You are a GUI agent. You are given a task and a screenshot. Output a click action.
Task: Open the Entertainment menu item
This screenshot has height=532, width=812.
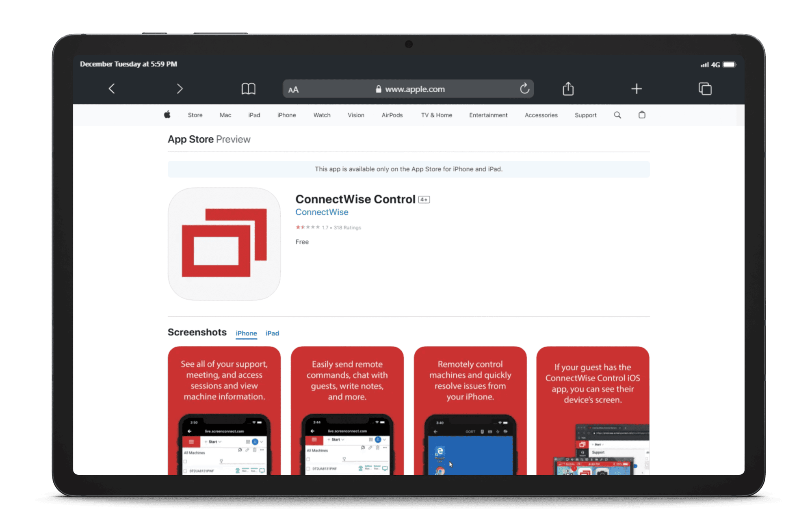point(488,115)
